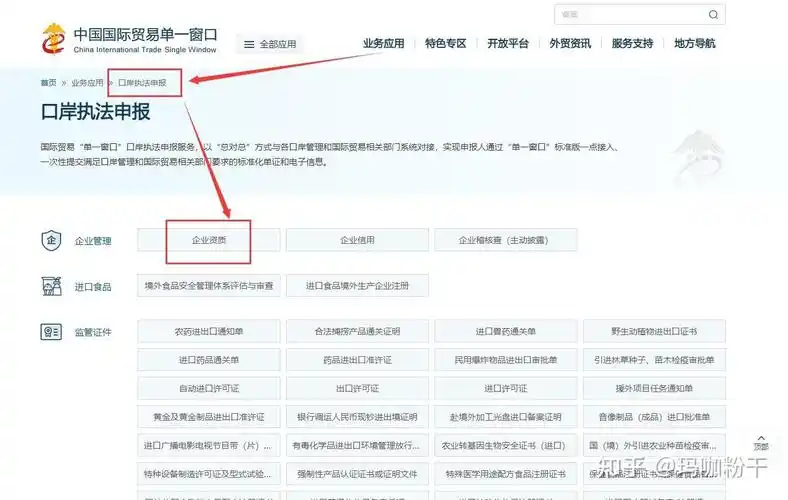
Task: Click the 口岸执法申报 page heading
Action: [x=95, y=112]
